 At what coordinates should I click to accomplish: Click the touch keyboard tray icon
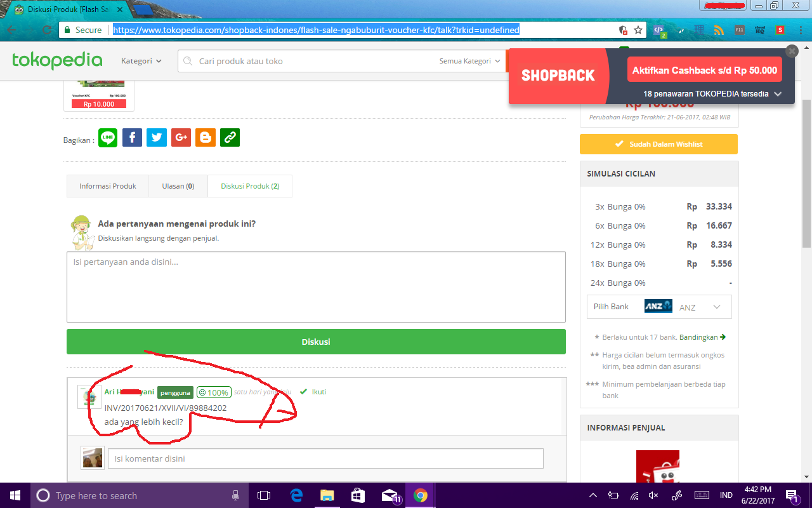[702, 495]
